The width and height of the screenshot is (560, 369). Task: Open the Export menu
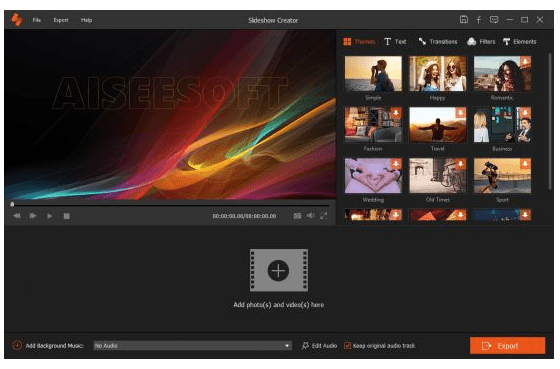(x=61, y=20)
